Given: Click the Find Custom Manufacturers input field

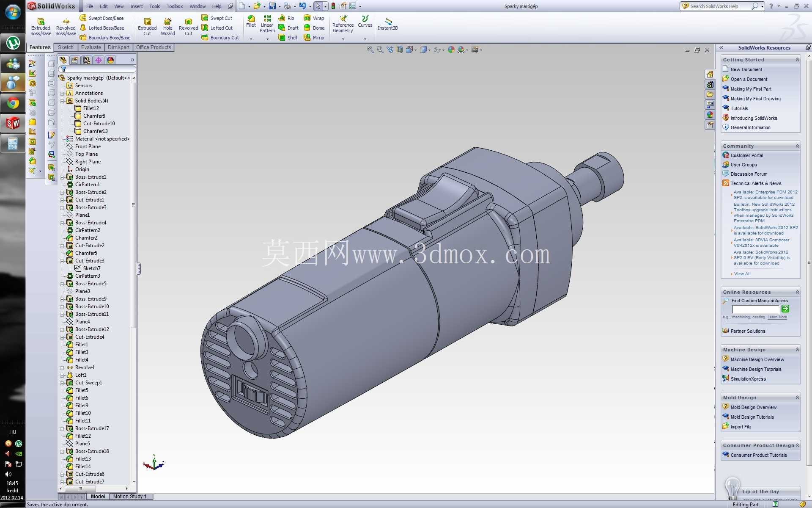Looking at the screenshot, I should click(755, 309).
